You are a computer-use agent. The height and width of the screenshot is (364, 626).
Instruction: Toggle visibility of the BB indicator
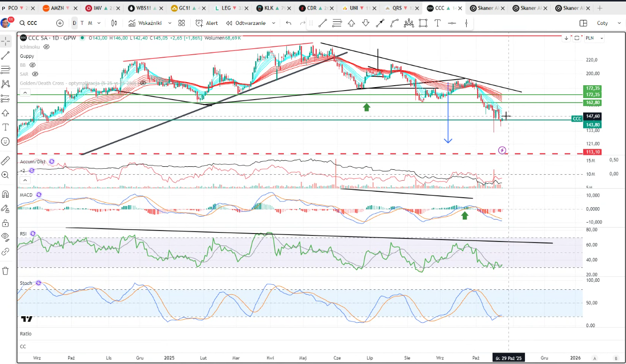click(x=33, y=65)
